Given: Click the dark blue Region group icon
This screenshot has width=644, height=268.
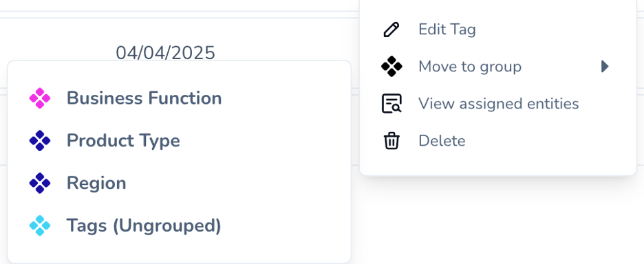Looking at the screenshot, I should point(40,183).
